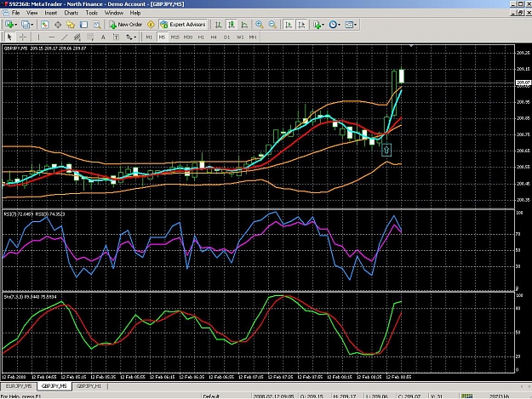Click the New Order button
The height and width of the screenshot is (399, 532).
pos(125,25)
